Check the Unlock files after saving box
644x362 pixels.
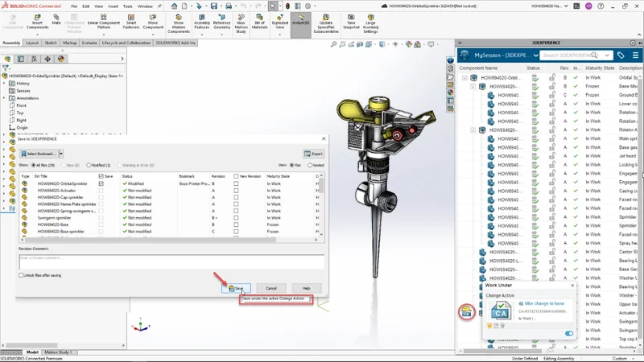pos(22,275)
